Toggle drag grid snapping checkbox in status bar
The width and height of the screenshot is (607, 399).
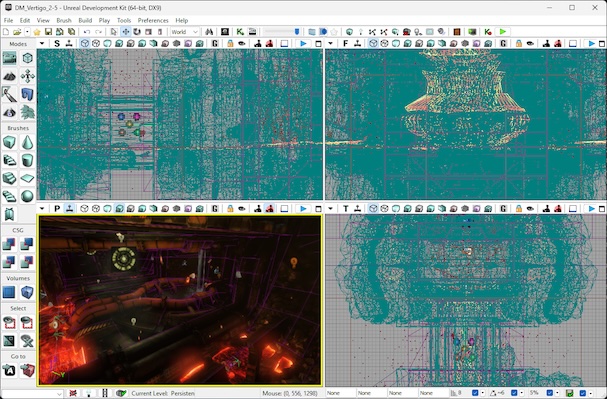pyautogui.click(x=475, y=393)
